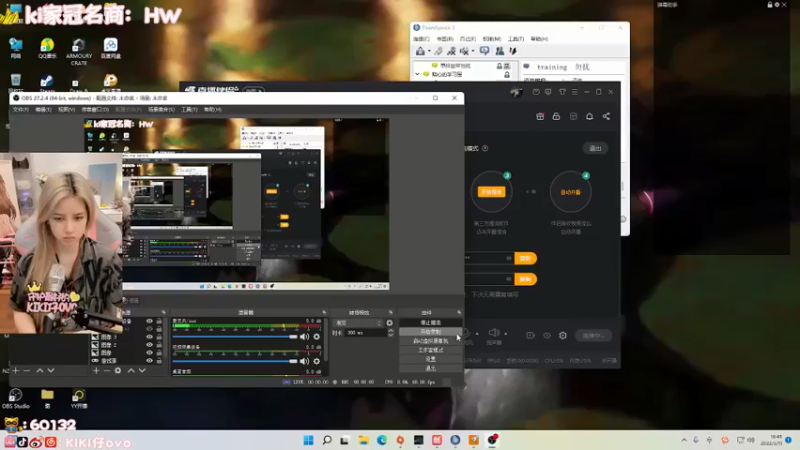Open second mixer channel gear settings

point(317,361)
